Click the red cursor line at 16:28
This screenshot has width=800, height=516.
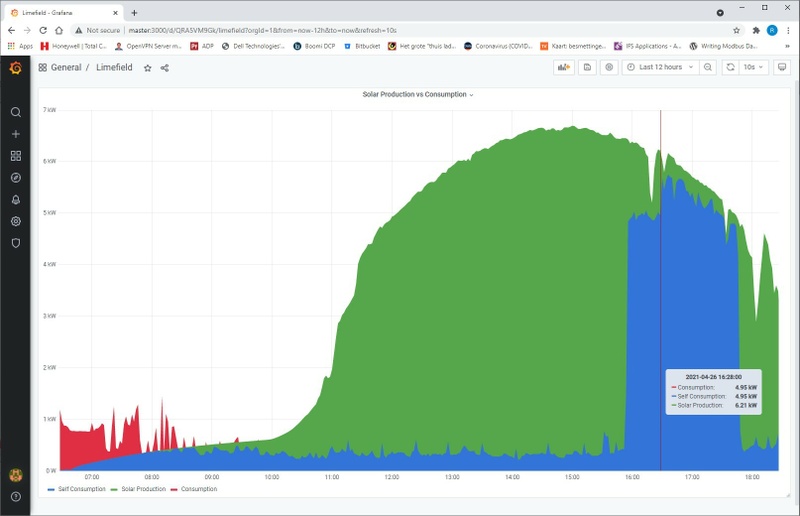coord(660,290)
